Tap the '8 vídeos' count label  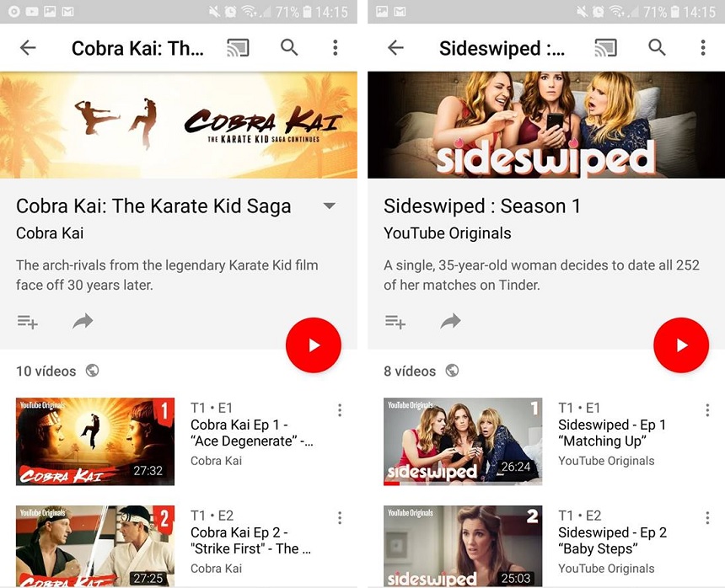(410, 371)
